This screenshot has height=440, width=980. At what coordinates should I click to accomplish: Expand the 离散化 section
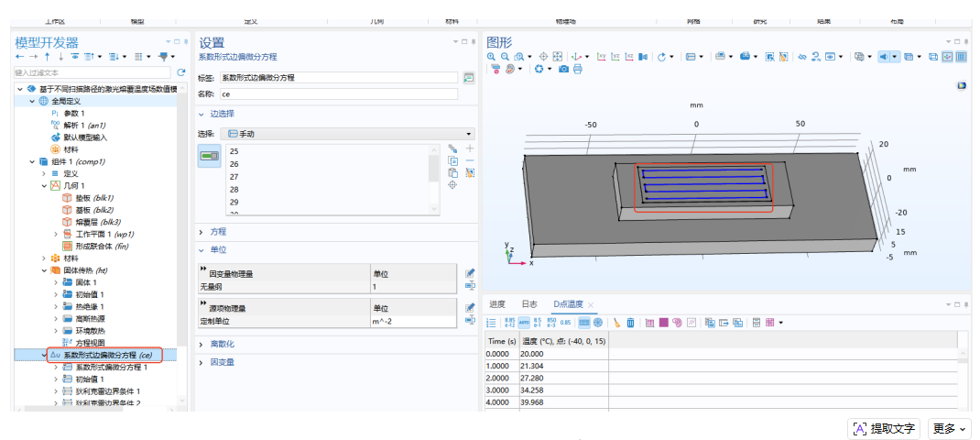[223, 345]
